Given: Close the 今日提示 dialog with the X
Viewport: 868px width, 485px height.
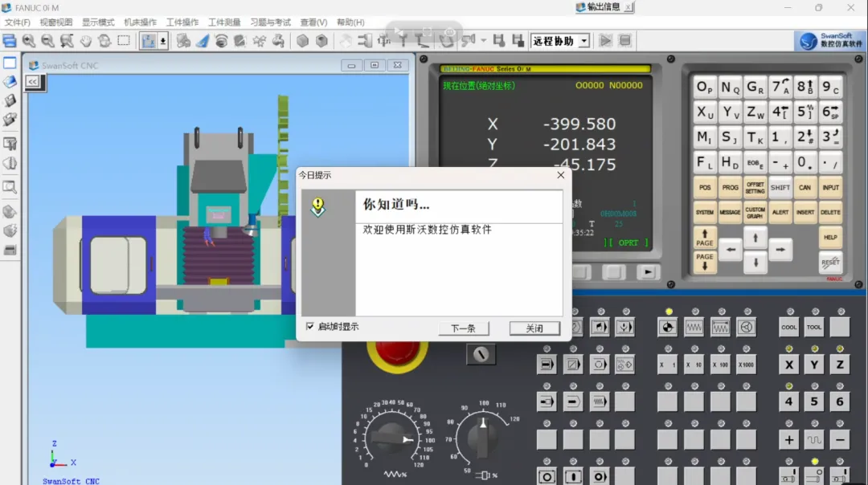Looking at the screenshot, I should click(561, 175).
